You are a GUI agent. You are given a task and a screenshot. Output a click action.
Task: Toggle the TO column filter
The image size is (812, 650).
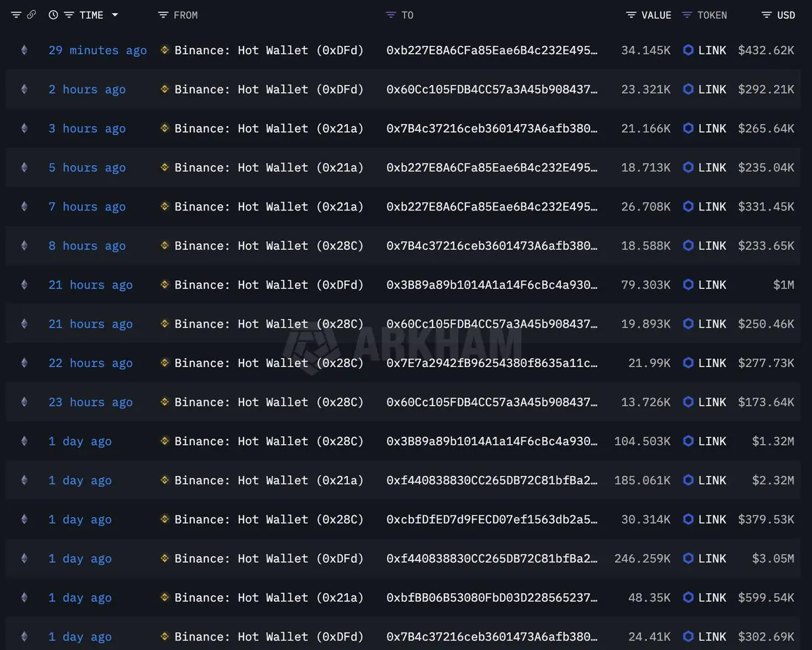(390, 14)
